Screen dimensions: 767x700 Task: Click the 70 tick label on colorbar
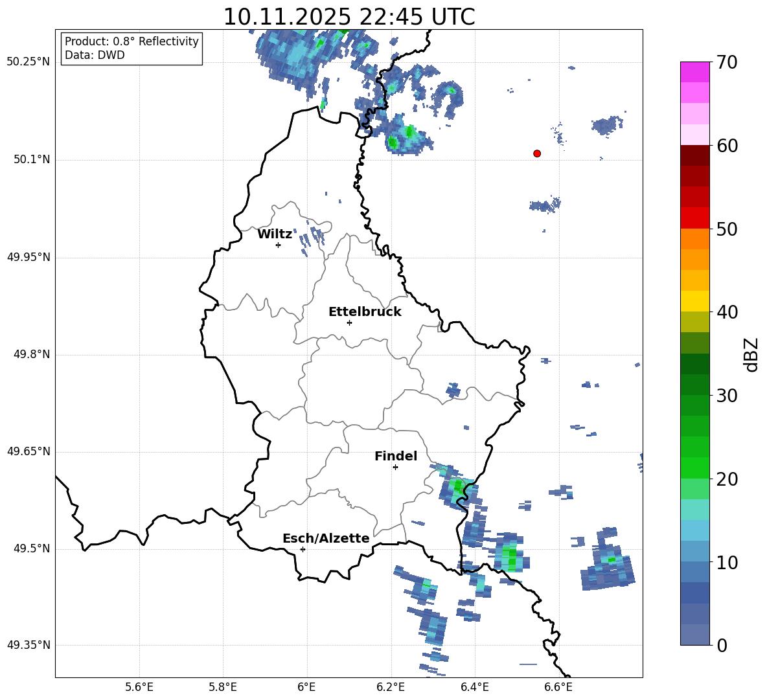pyautogui.click(x=727, y=62)
